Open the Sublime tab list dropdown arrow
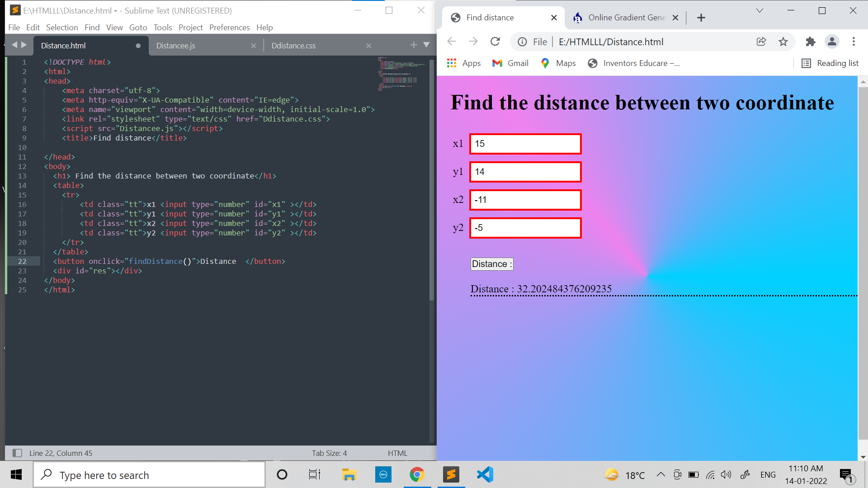 pyautogui.click(x=426, y=45)
